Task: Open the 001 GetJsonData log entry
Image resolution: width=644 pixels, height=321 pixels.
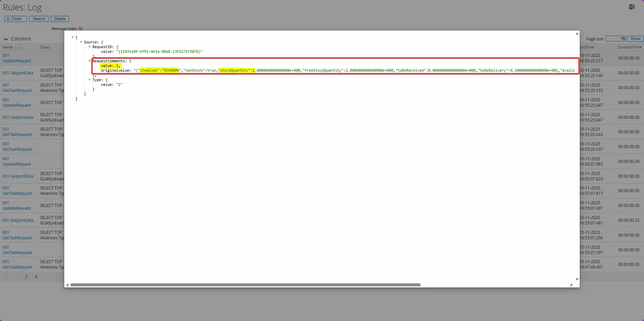Action: [x=18, y=73]
